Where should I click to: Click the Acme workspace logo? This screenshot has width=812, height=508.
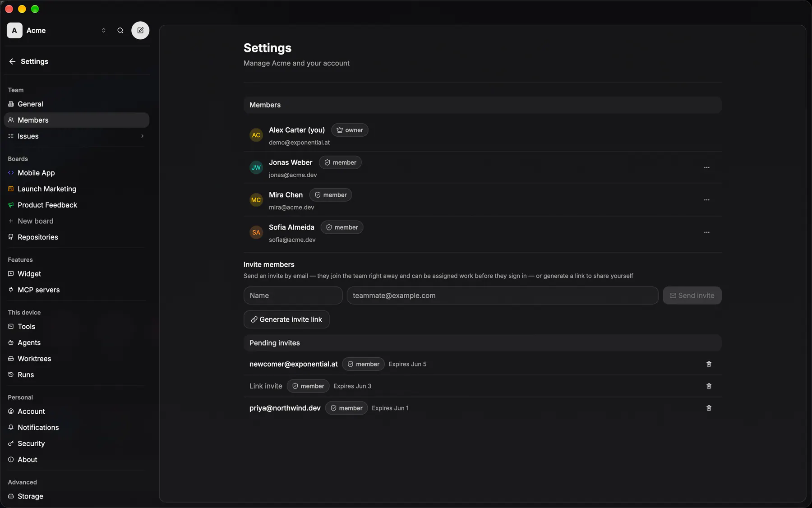click(x=14, y=30)
